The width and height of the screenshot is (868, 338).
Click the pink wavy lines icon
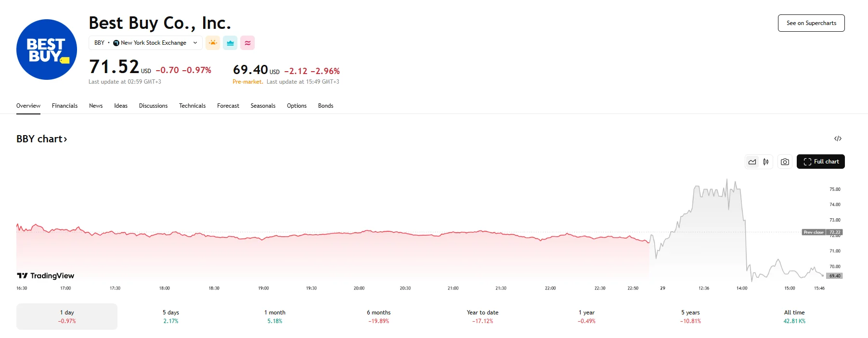(x=247, y=43)
